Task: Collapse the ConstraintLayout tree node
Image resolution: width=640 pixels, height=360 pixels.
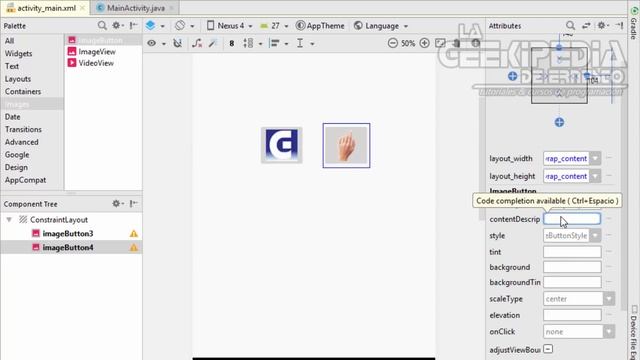Action: (9, 220)
